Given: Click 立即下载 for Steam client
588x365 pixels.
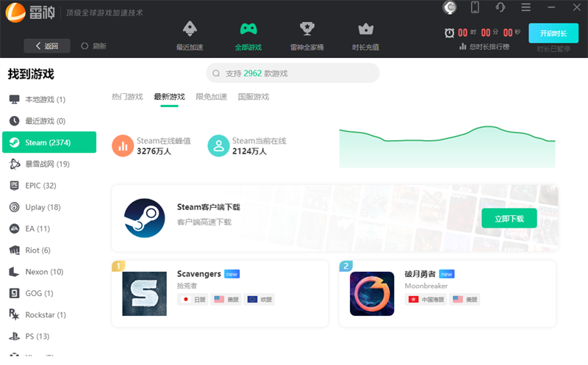Looking at the screenshot, I should pyautogui.click(x=509, y=218).
